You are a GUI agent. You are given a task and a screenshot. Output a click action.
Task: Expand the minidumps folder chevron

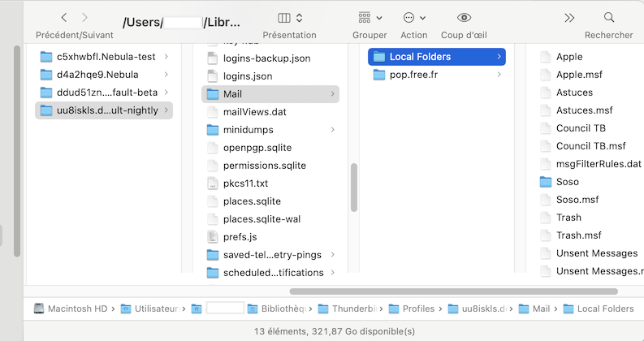click(x=333, y=130)
